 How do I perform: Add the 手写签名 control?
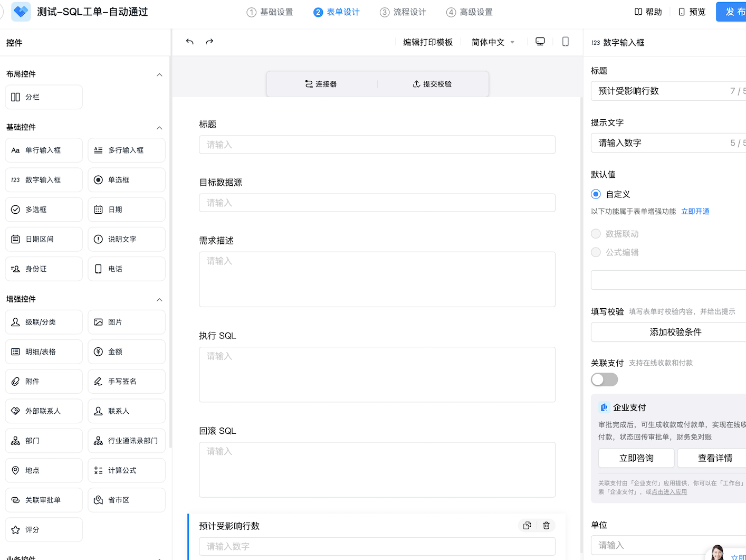[126, 381]
